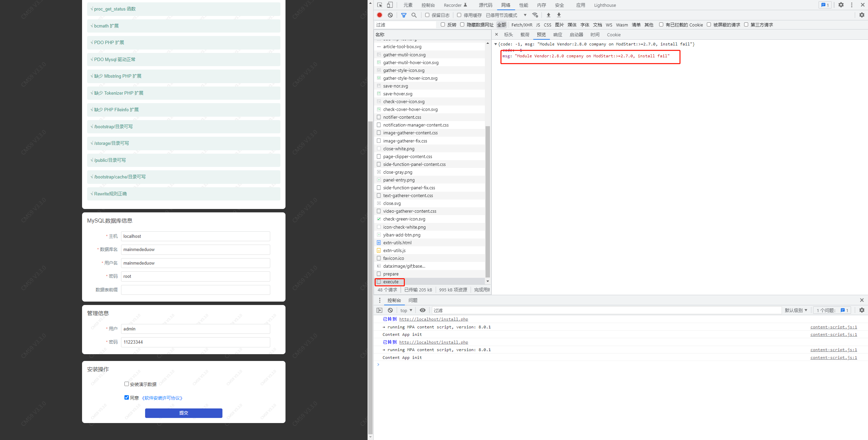Viewport: 868px width, 440px height.
Task: Click the console filter input
Action: [x=606, y=310]
